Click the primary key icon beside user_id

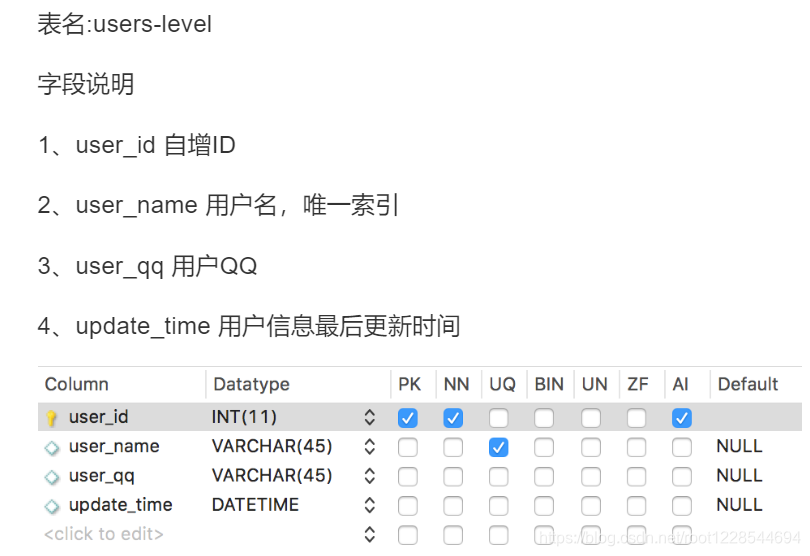(51, 418)
